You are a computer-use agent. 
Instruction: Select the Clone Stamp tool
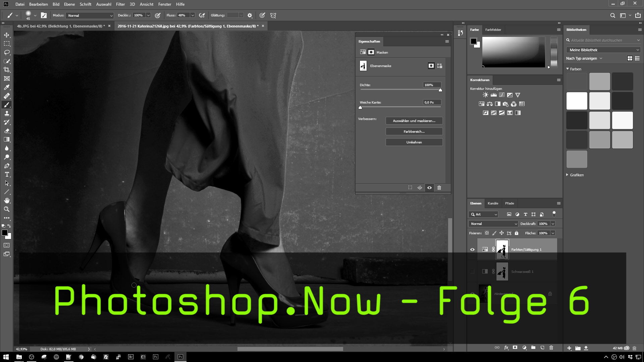pyautogui.click(x=7, y=114)
